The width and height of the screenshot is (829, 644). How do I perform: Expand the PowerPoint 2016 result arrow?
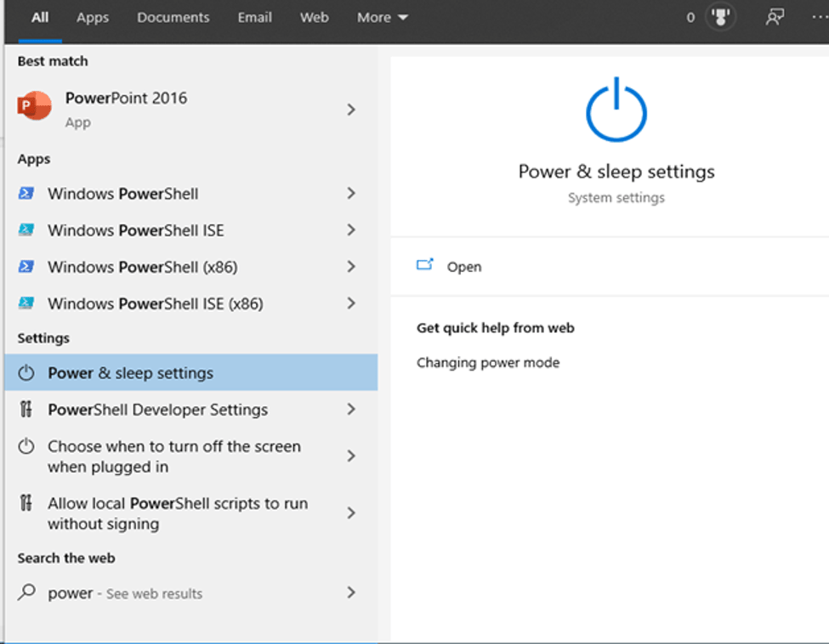(x=351, y=110)
